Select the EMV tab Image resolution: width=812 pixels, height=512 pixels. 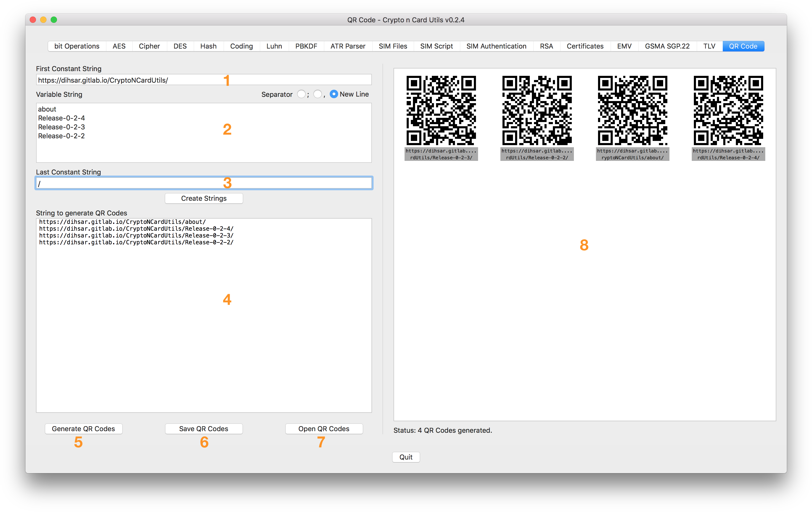click(x=624, y=46)
